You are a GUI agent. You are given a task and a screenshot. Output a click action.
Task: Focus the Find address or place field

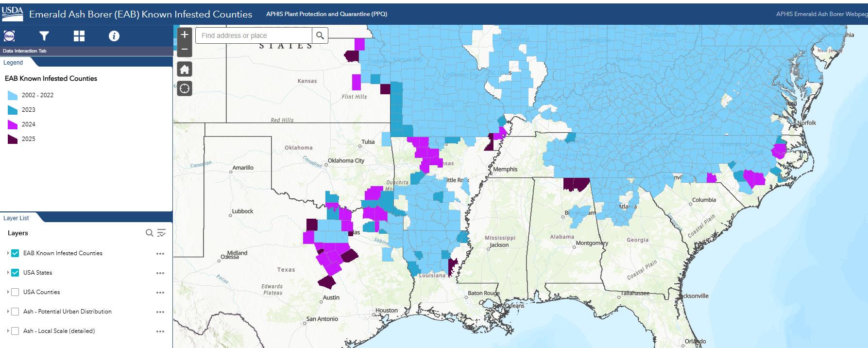pyautogui.click(x=253, y=35)
